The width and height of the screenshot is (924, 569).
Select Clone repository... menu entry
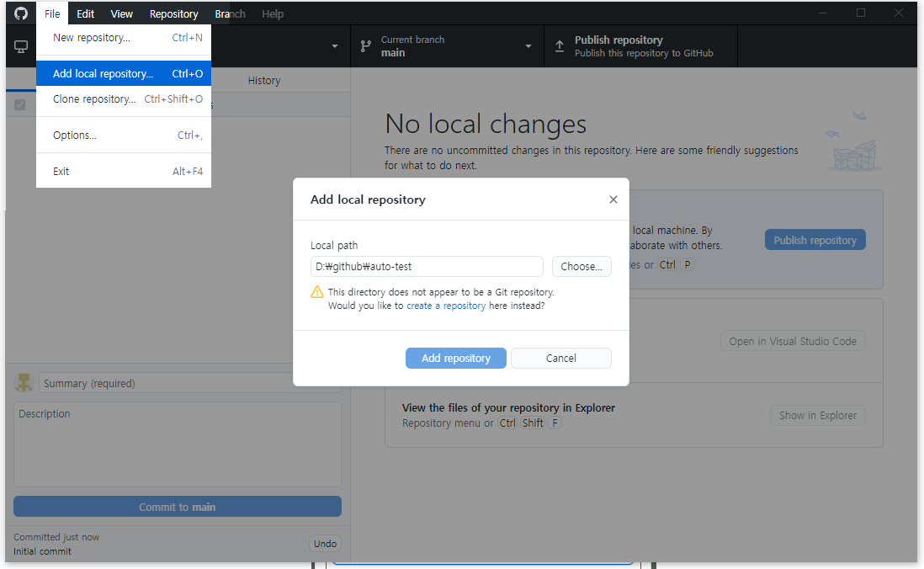click(124, 99)
